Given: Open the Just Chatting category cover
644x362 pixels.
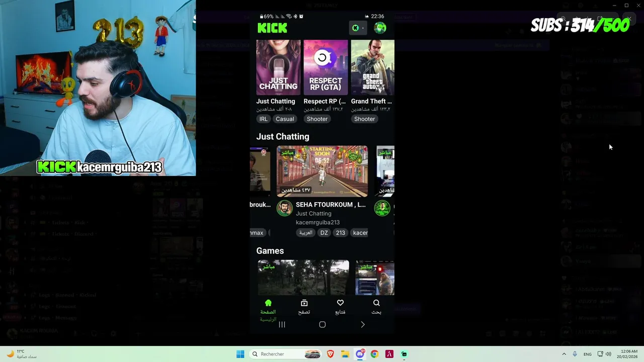Looking at the screenshot, I should tap(278, 68).
